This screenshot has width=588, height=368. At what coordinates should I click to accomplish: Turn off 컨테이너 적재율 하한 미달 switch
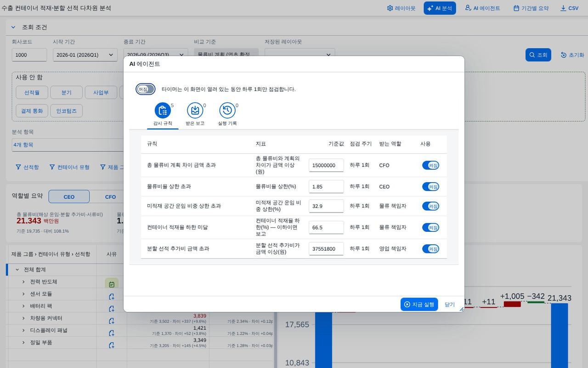[x=430, y=227]
